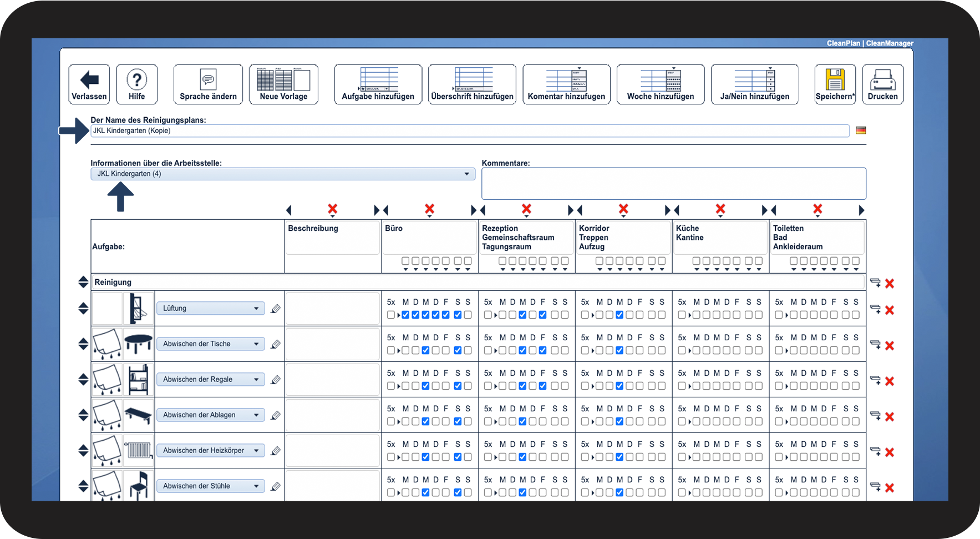Move the Abwischen der Ablagen row down

(x=83, y=419)
